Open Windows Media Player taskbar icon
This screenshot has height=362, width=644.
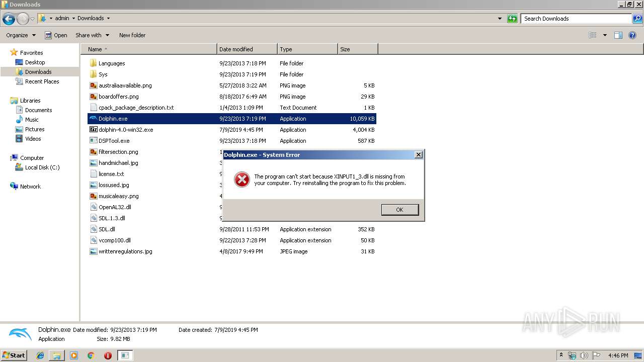(74, 355)
